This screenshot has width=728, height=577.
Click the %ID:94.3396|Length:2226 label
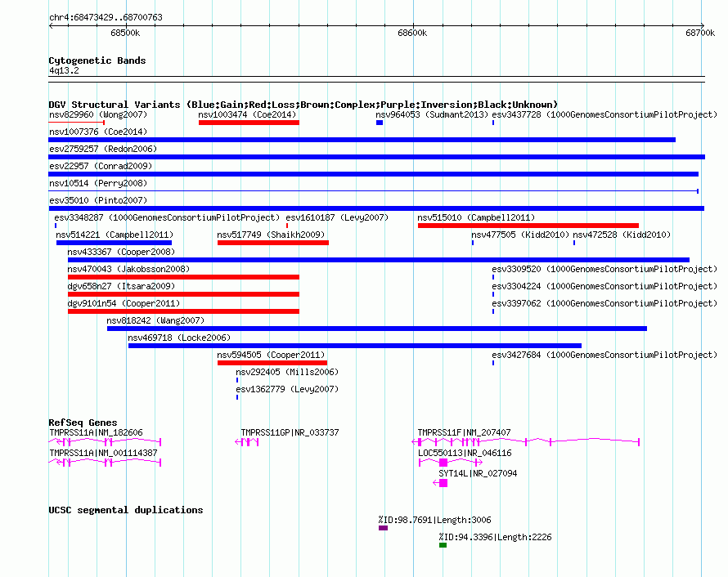click(x=495, y=537)
